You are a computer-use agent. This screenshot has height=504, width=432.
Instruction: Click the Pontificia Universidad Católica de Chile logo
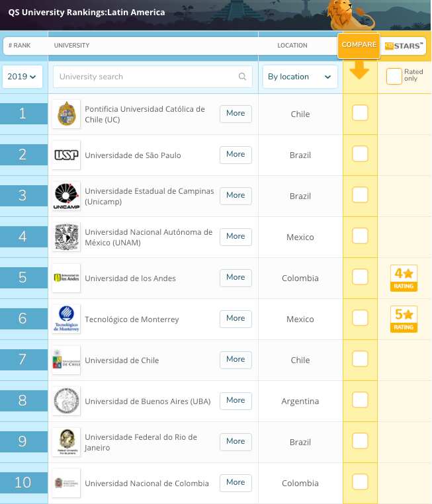66,114
